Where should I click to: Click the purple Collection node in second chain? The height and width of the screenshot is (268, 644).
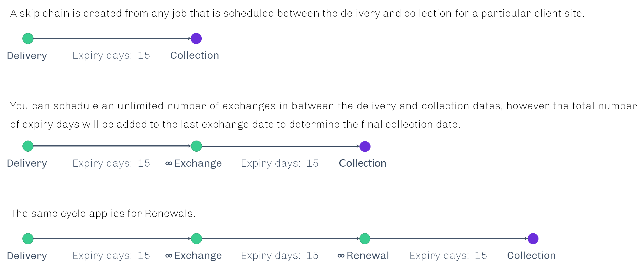[365, 146]
